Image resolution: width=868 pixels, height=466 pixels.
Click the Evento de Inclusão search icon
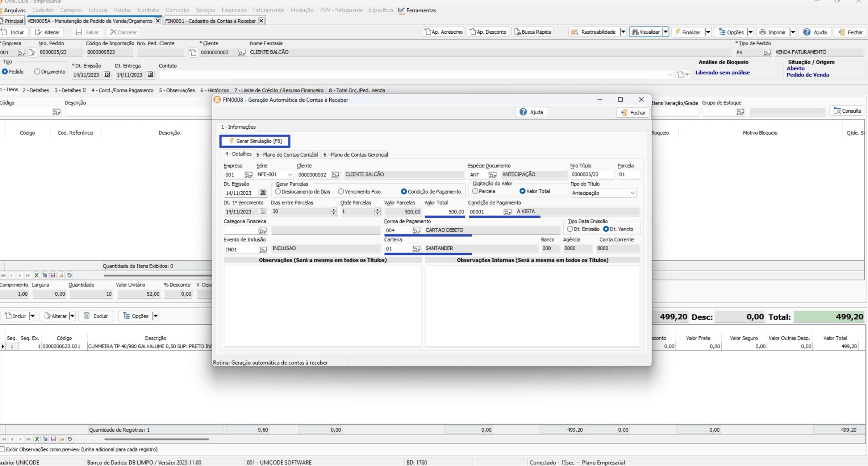click(263, 249)
